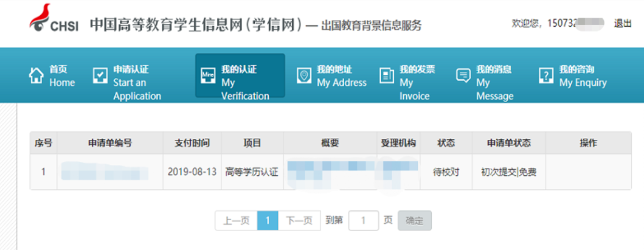Click the Start an Application checkmark icon

pyautogui.click(x=100, y=75)
